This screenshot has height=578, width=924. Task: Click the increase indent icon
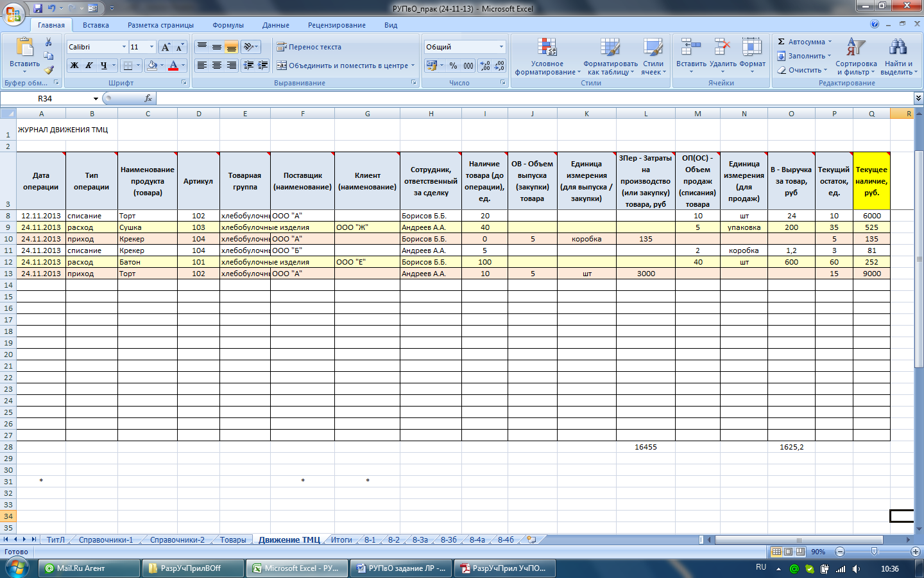click(x=262, y=66)
